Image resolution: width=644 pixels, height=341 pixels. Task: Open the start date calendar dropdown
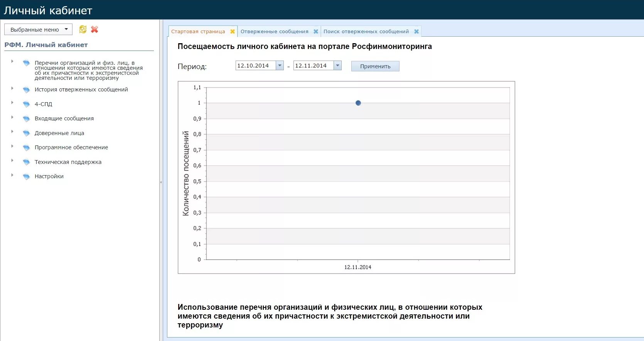pyautogui.click(x=280, y=66)
